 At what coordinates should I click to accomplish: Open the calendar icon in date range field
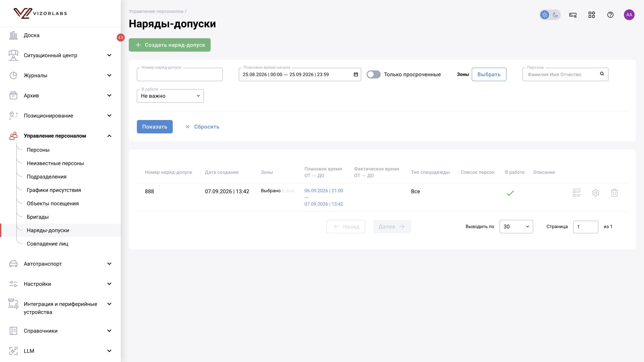point(356,74)
